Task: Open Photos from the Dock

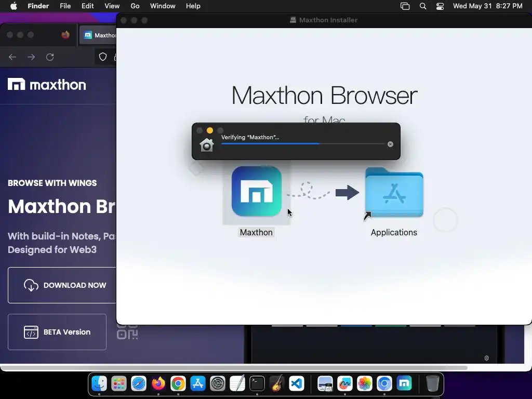Action: (365, 384)
